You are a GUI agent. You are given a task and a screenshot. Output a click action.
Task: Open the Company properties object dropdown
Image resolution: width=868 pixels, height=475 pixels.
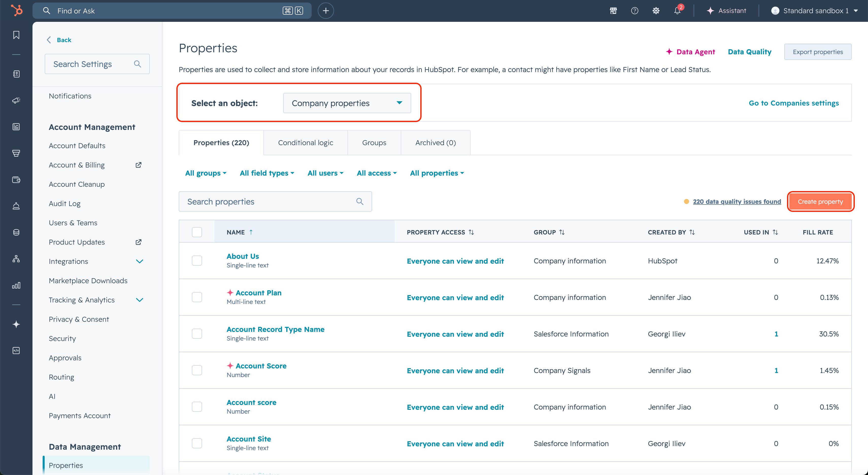pyautogui.click(x=347, y=103)
